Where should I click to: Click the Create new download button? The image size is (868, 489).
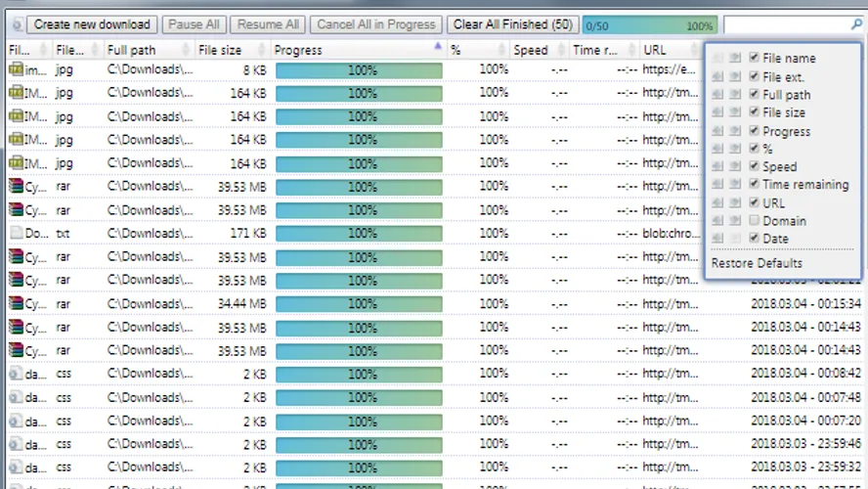[x=92, y=24]
